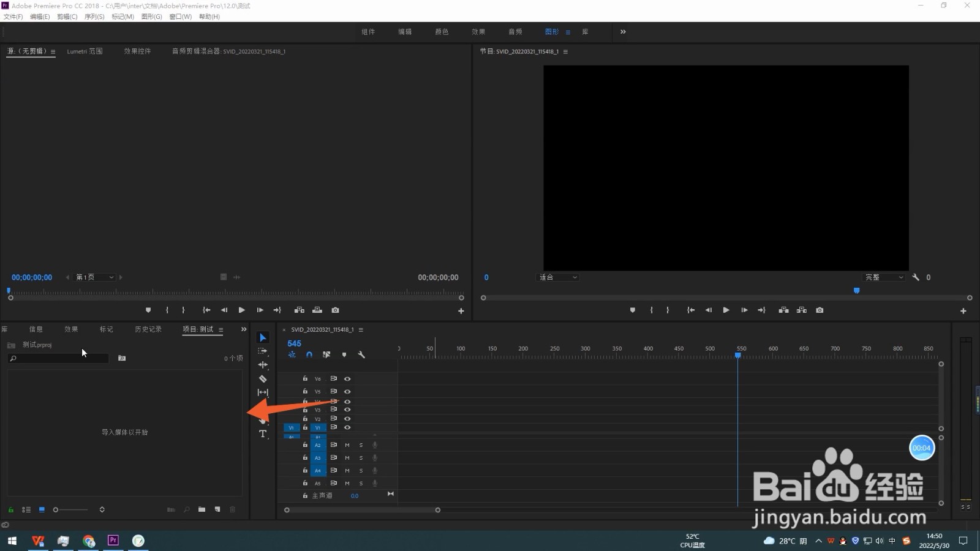This screenshot has height=551, width=980.
Task: Toggle linked selection in timeline
Action: [326, 354]
